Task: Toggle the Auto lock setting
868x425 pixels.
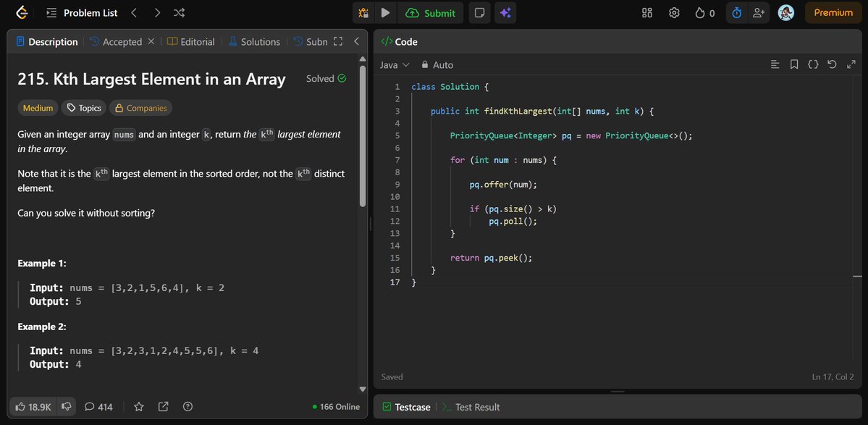Action: coord(437,64)
